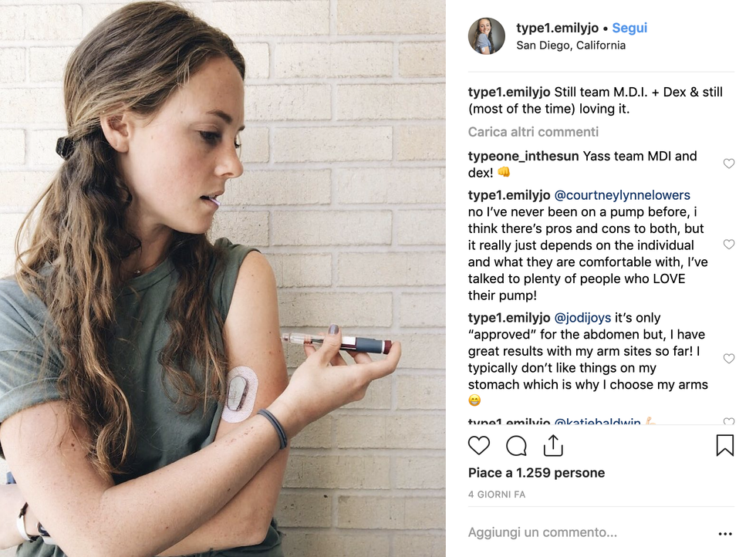Viewport: 756px width, 557px height.
Task: Like the post with the heart icon
Action: click(479, 445)
